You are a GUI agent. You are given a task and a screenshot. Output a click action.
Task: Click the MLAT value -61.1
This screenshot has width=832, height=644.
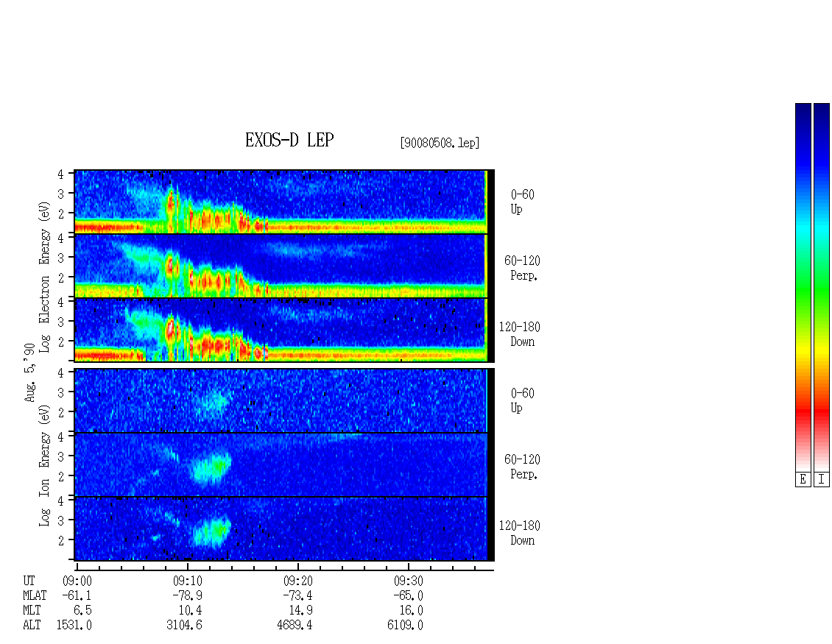pos(77,595)
